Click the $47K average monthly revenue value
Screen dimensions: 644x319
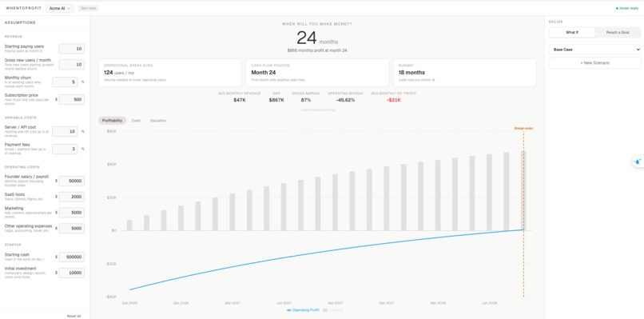[240, 100]
